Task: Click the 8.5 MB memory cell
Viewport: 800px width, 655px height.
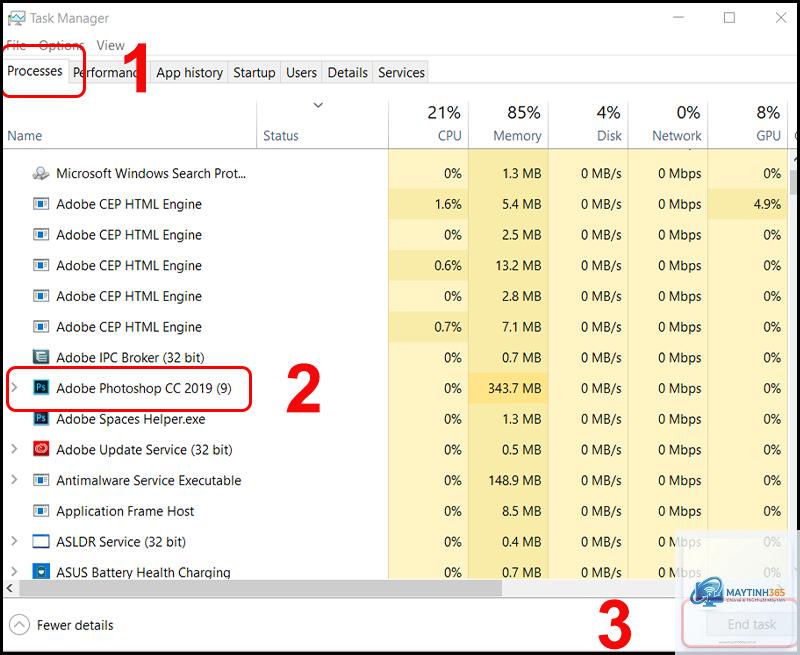Action: [x=508, y=511]
